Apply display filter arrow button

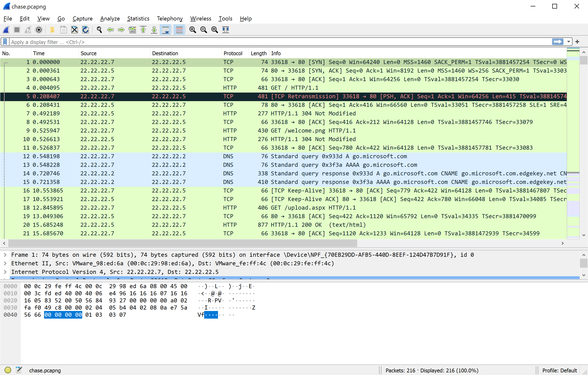pos(558,42)
